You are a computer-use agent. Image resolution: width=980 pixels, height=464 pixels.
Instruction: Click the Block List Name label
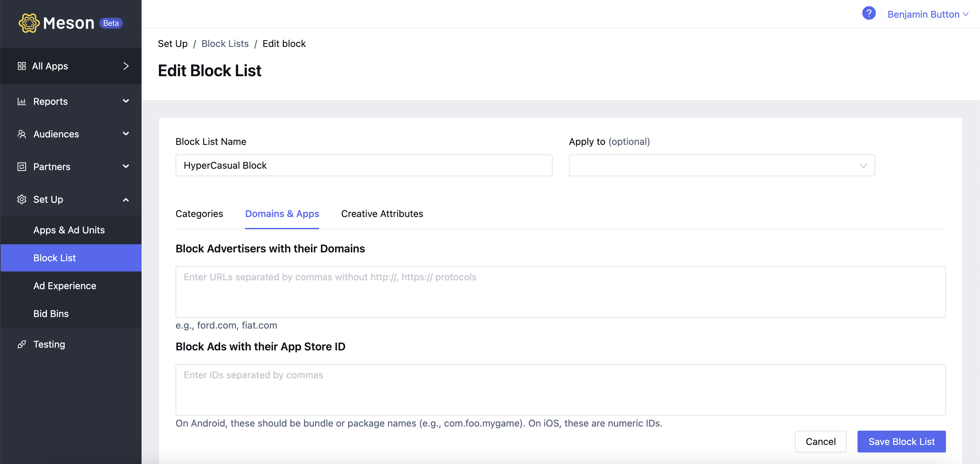click(211, 142)
